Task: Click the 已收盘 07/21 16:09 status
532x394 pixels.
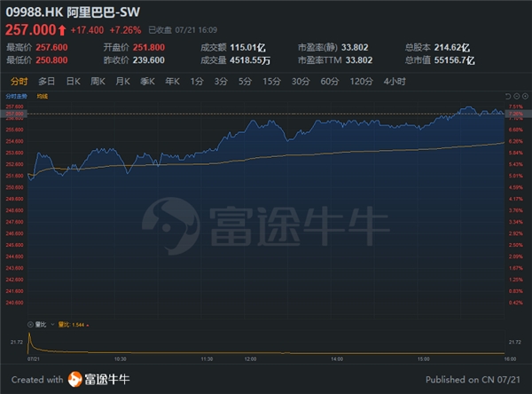Action: pos(183,30)
